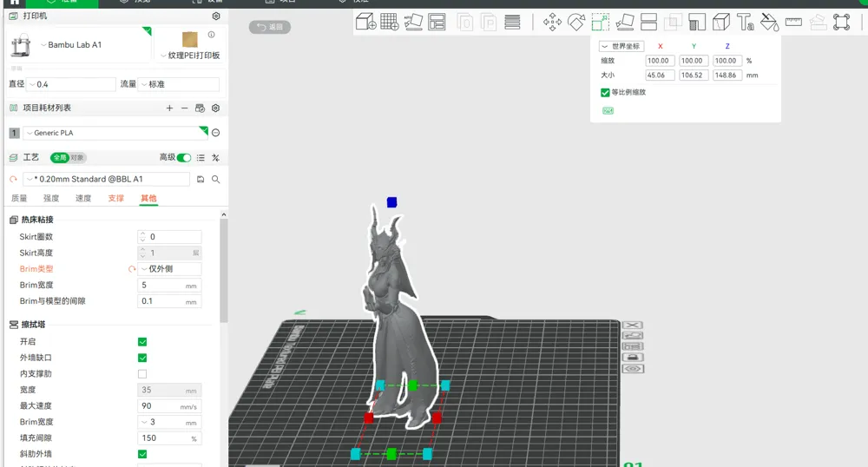
Task: Click the Arrange all objects icon
Action: pos(437,22)
